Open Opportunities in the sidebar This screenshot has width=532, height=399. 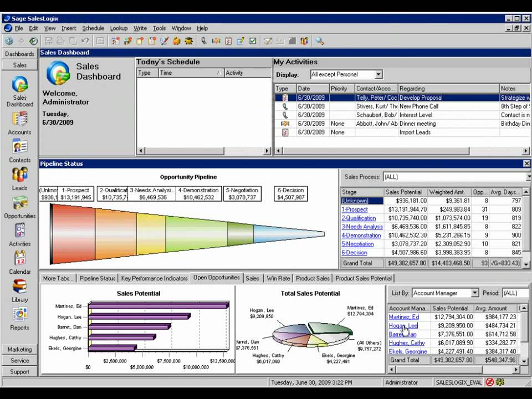pyautogui.click(x=20, y=207)
